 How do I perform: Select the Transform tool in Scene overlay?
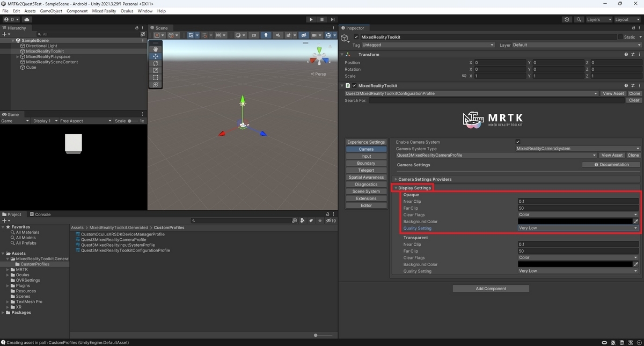pos(156,84)
